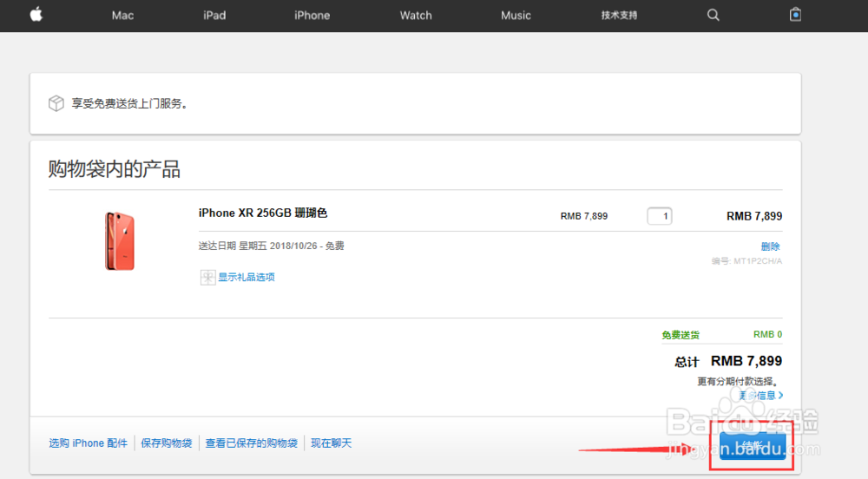This screenshot has width=868, height=479.
Task: Open the search magnifier icon
Action: click(x=713, y=15)
